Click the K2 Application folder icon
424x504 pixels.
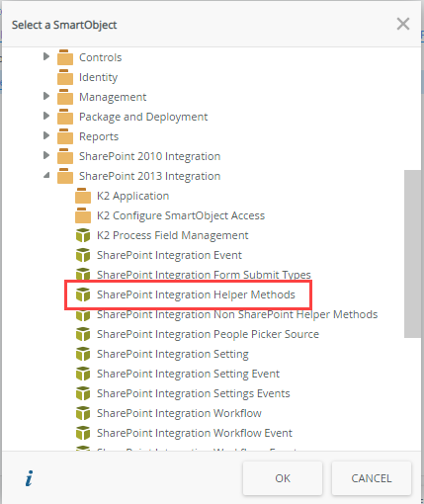pos(83,196)
